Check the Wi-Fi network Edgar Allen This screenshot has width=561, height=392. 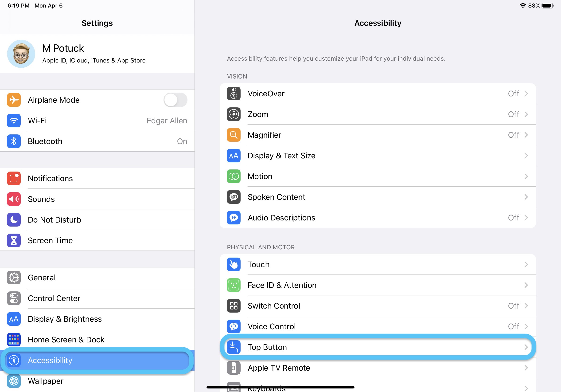[97, 120]
